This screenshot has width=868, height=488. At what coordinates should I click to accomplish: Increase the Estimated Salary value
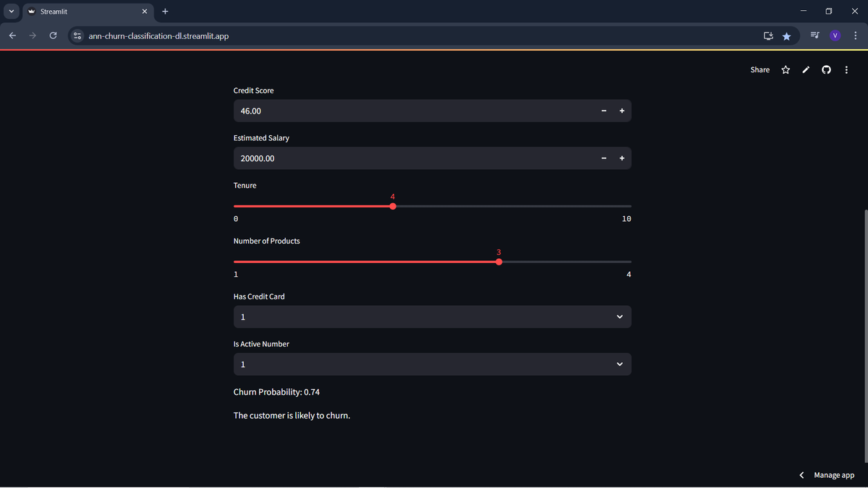(x=622, y=158)
